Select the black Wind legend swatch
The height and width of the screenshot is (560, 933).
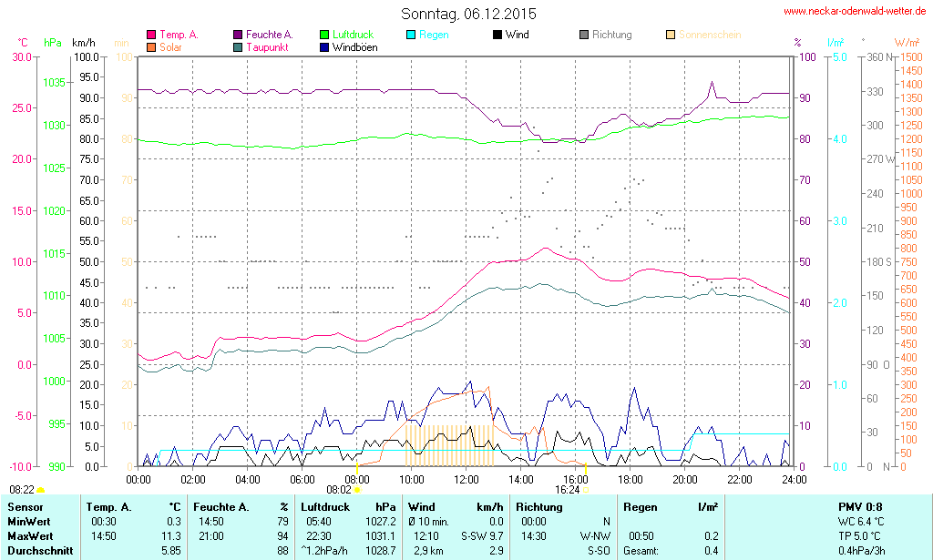pyautogui.click(x=497, y=35)
